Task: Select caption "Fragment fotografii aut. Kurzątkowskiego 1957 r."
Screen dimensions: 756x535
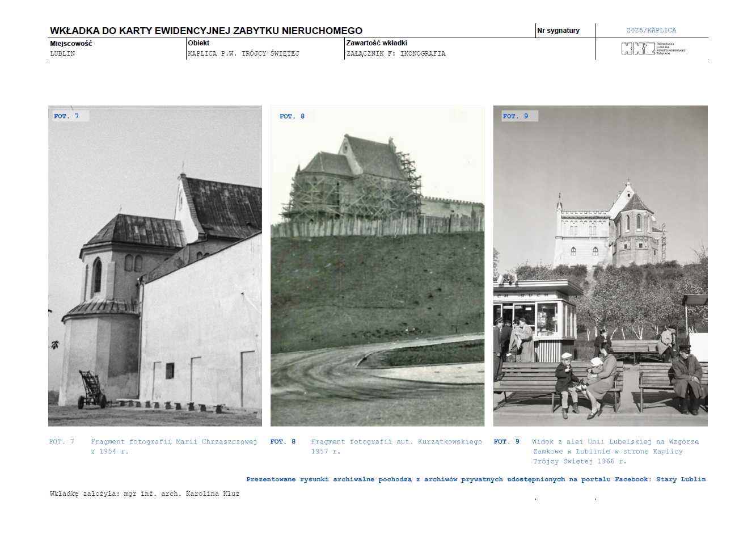Action: click(x=397, y=446)
